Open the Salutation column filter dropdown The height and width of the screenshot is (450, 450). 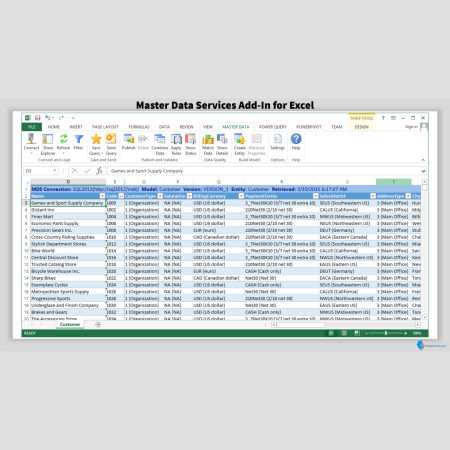pyautogui.click(x=189, y=196)
